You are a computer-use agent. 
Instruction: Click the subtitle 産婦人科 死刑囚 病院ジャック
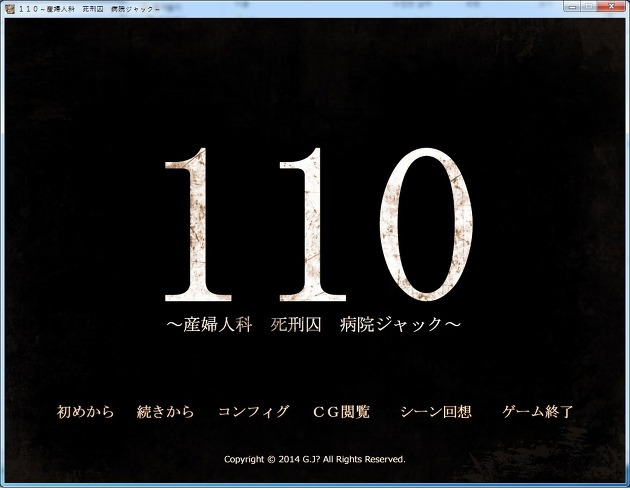pos(314,325)
